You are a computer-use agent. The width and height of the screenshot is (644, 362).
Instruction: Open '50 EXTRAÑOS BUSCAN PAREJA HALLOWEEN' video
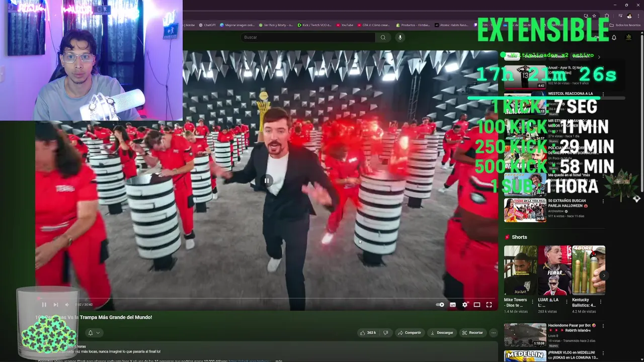525,210
